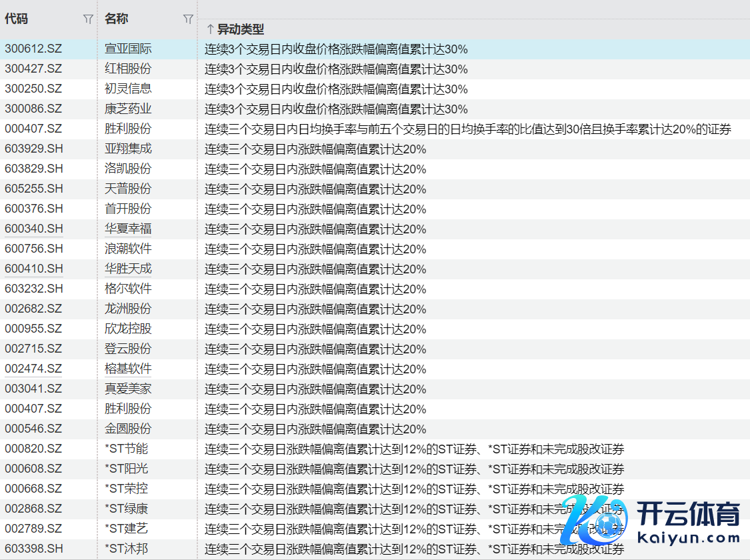Select code cell 000546.SZ

click(x=33, y=429)
